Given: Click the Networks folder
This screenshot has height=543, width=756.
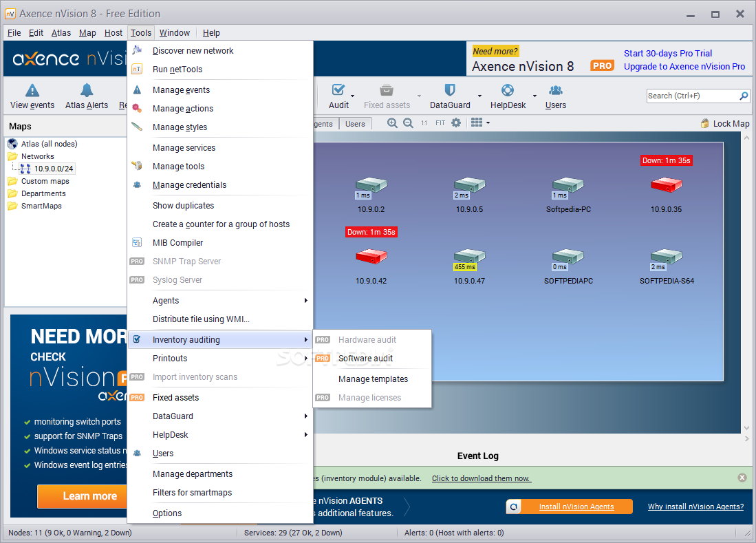Looking at the screenshot, I should (x=37, y=156).
